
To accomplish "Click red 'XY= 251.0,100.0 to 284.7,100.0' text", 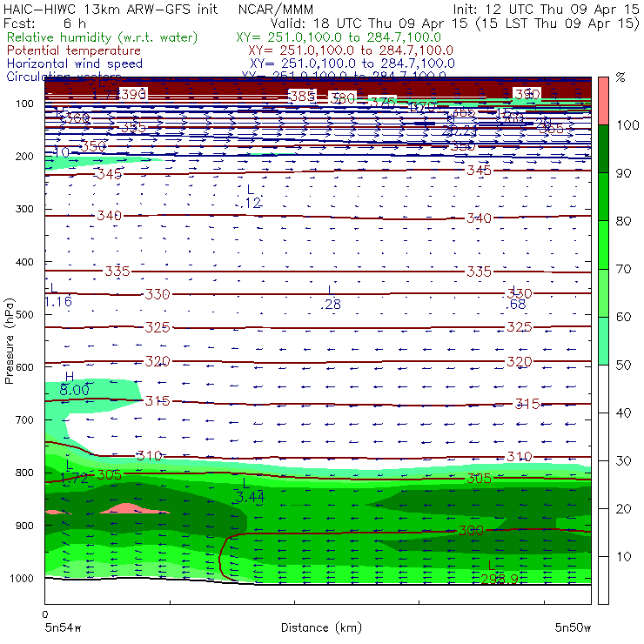I will [x=351, y=50].
